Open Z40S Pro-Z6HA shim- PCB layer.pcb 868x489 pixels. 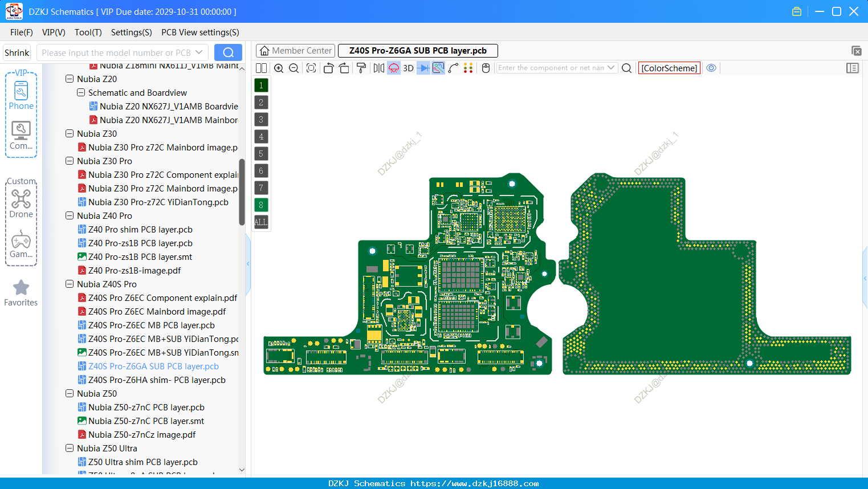pyautogui.click(x=157, y=380)
